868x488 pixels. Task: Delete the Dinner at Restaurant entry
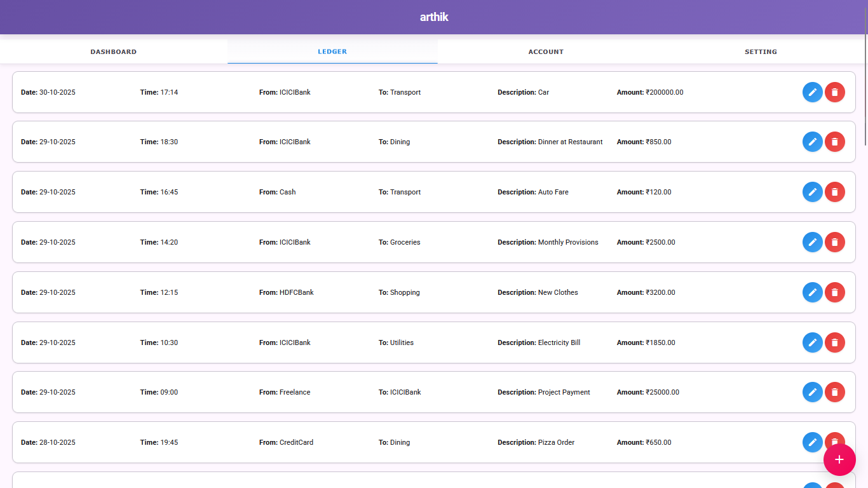(x=834, y=142)
